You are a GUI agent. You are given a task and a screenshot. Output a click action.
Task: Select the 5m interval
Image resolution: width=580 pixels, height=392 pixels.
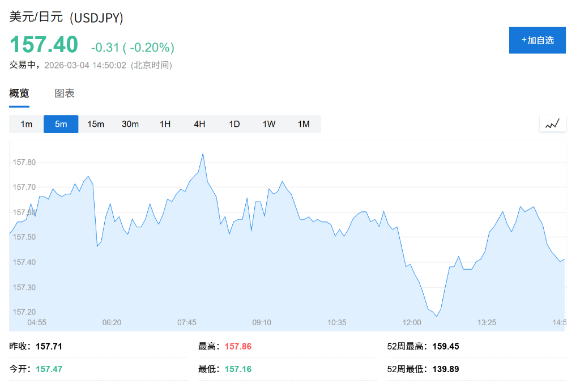pyautogui.click(x=61, y=124)
